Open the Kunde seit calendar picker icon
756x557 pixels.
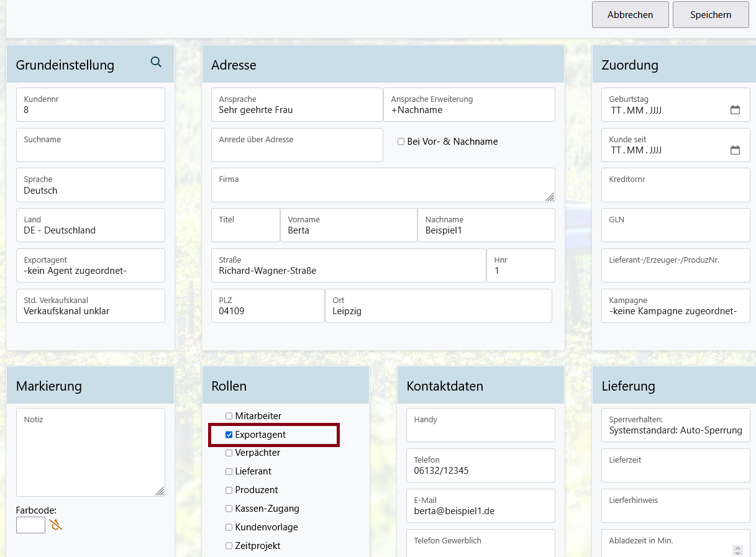pyautogui.click(x=735, y=150)
